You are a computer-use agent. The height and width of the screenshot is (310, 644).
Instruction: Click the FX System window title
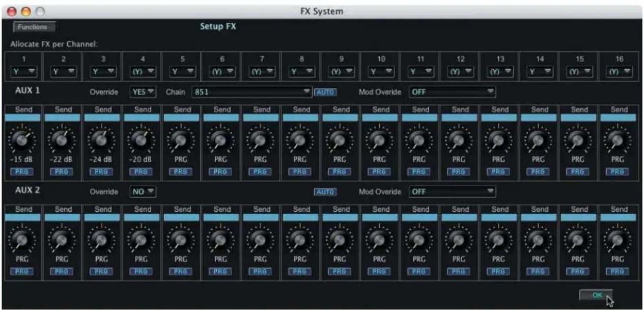(322, 11)
